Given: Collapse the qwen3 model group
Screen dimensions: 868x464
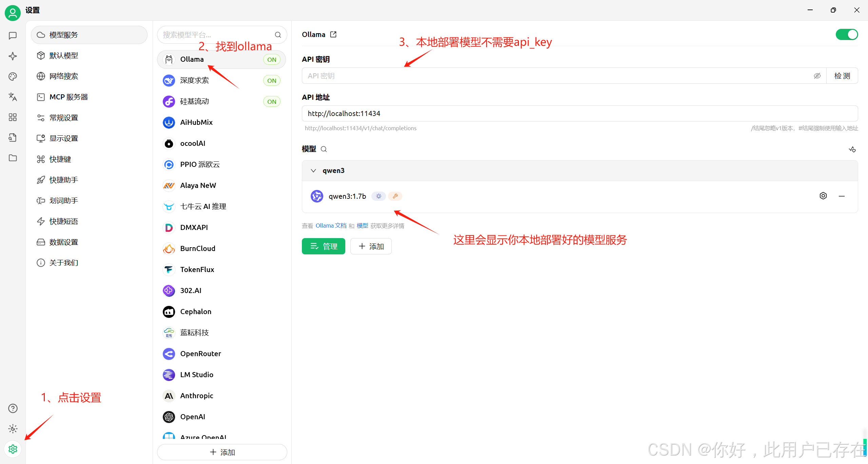Looking at the screenshot, I should tap(313, 171).
